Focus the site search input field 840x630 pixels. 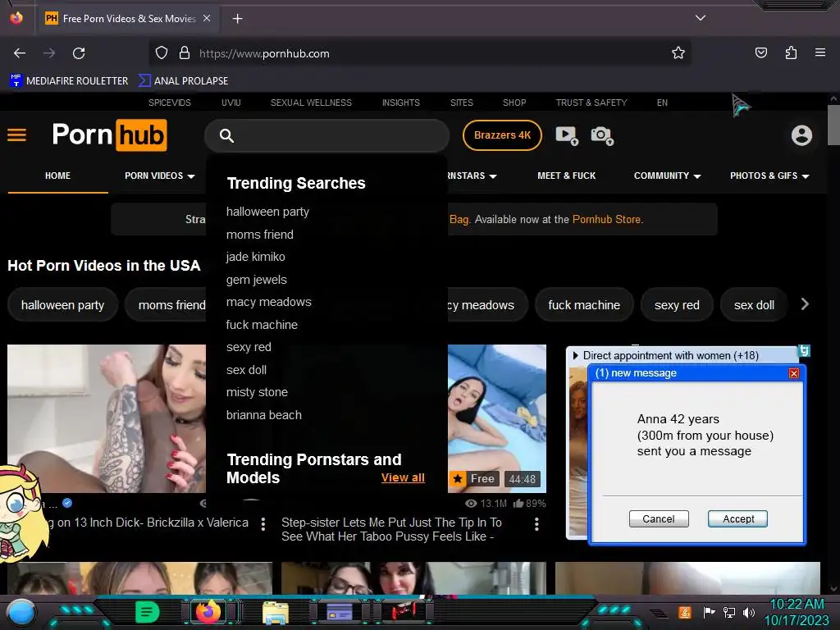pos(326,135)
